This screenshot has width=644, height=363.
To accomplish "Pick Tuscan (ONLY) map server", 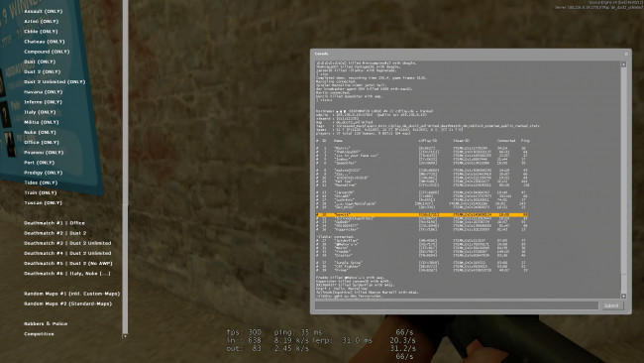I will [x=44, y=202].
